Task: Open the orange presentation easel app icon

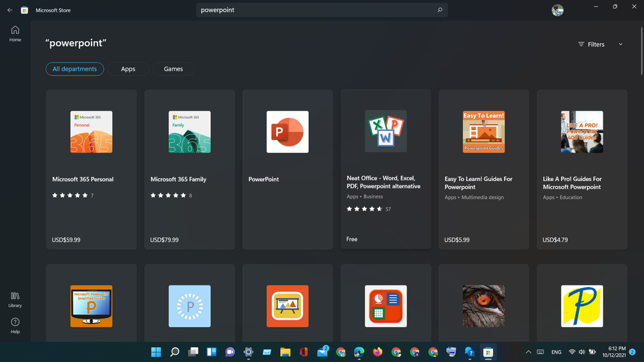Action: tap(288, 306)
